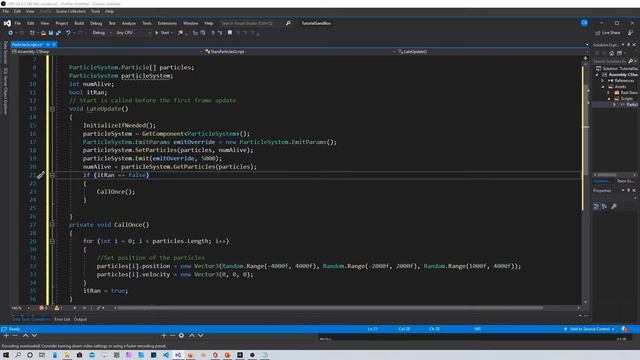Image resolution: width=640 pixels, height=360 pixels.
Task: Open Solution Explorer search options
Action: click(635, 61)
